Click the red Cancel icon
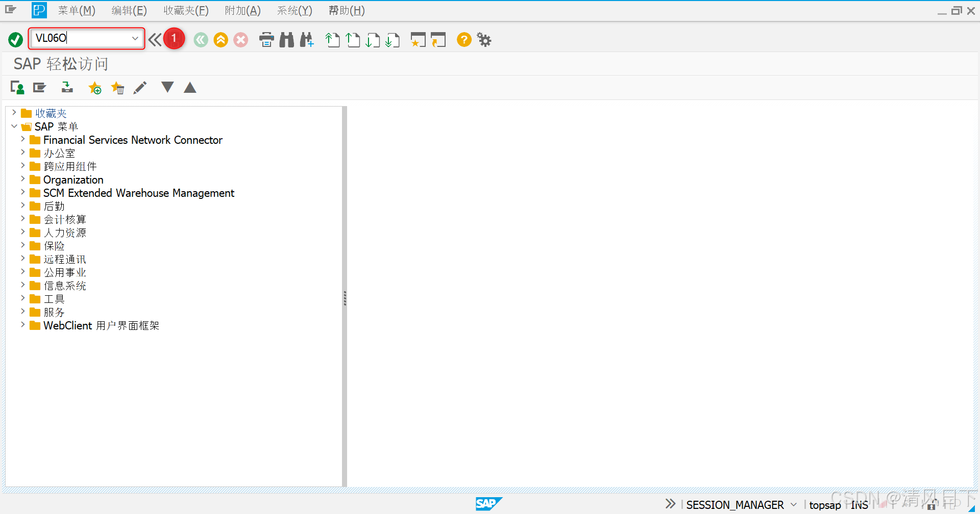980x514 pixels. point(241,40)
